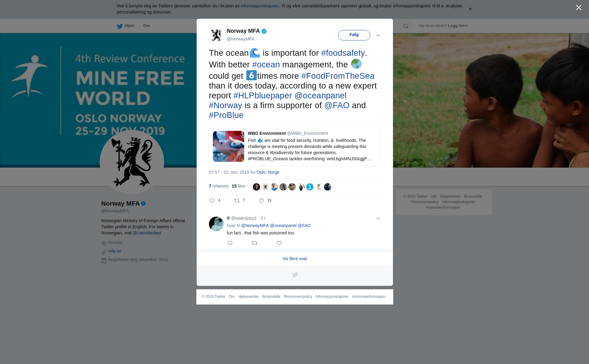This screenshot has width=589, height=364.
Task: Open the Logg inn dropdown
Action: 458,26
